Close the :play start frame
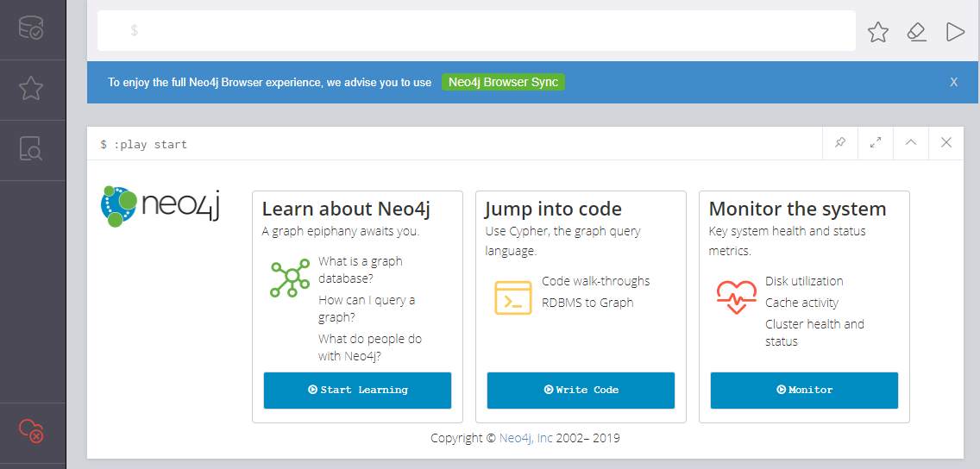 [x=946, y=143]
